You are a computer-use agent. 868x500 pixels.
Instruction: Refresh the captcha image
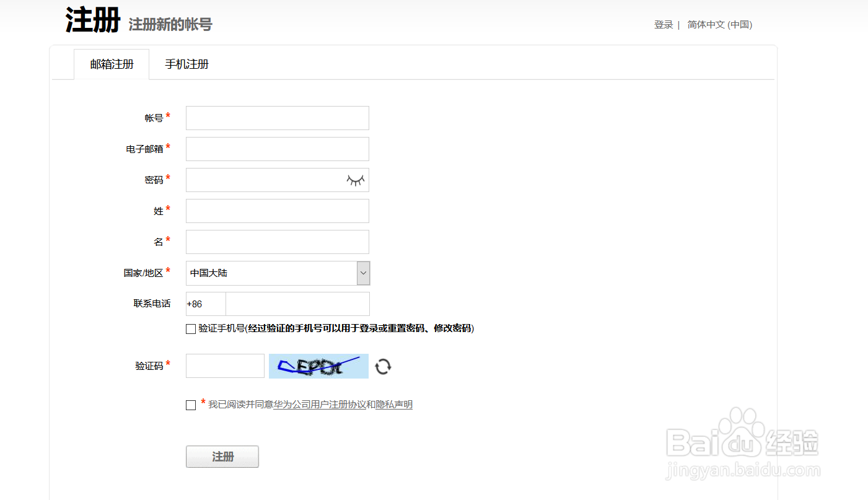[383, 366]
